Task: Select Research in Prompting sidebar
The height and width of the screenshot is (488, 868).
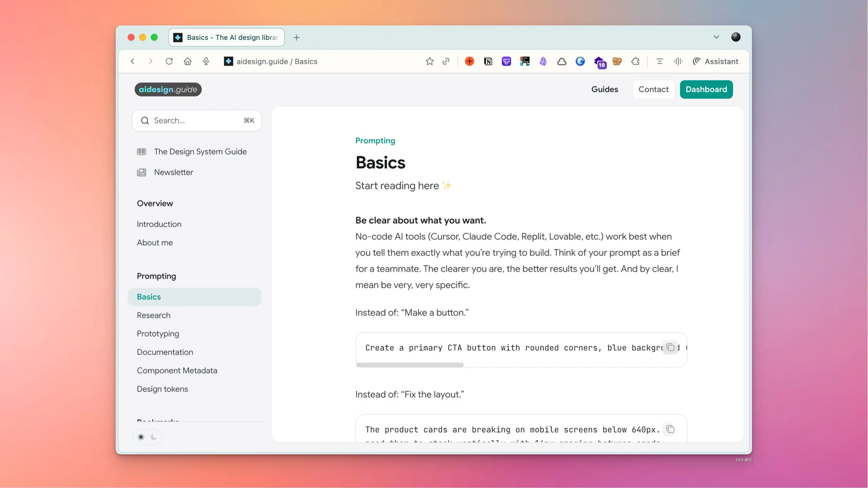Action: [x=154, y=315]
